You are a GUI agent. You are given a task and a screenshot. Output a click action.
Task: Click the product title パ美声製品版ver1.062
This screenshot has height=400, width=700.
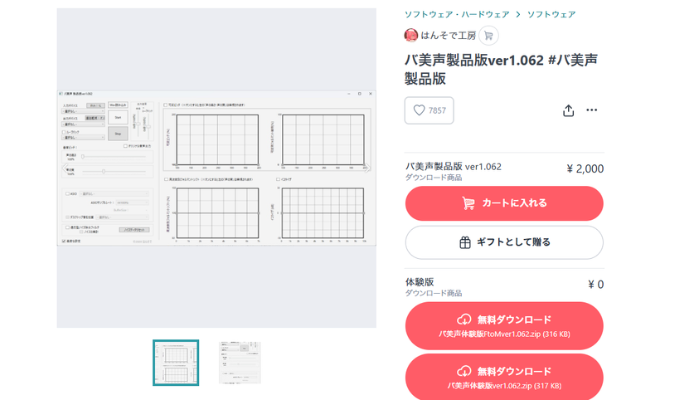tap(501, 69)
